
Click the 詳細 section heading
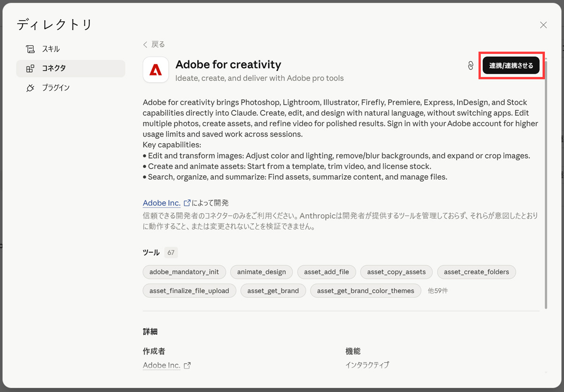click(x=150, y=331)
